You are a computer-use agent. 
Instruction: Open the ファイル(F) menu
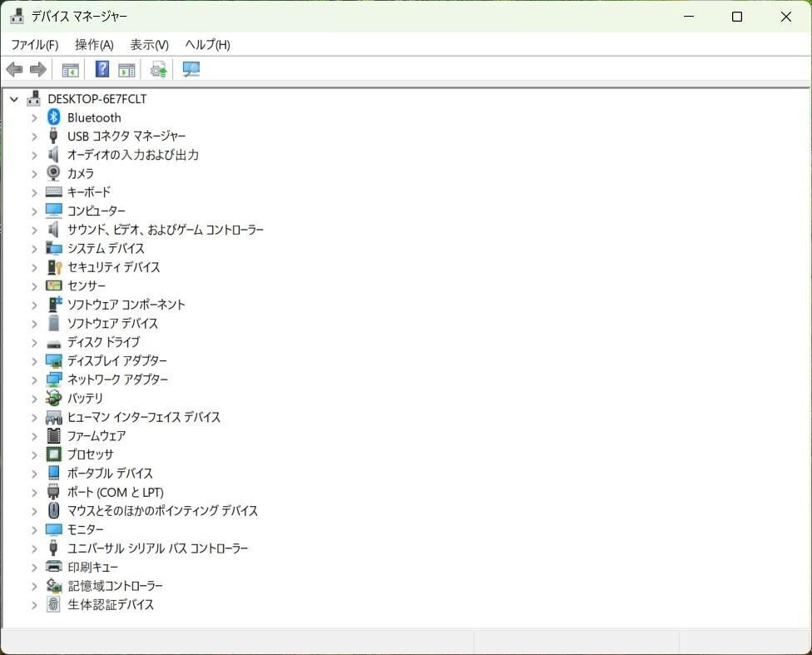(35, 45)
